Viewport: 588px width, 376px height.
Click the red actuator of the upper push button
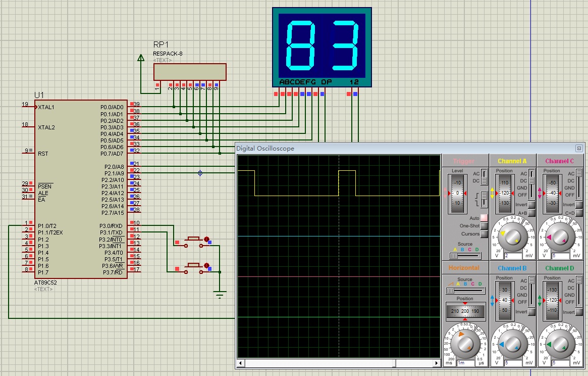tap(206, 239)
